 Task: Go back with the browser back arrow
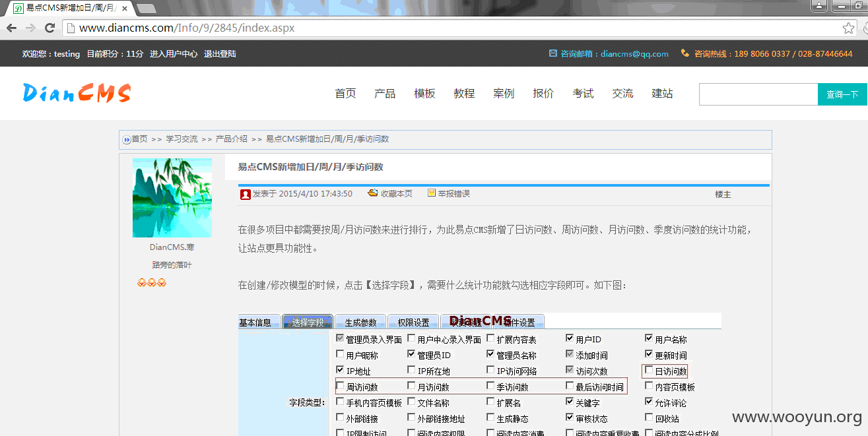(11, 28)
